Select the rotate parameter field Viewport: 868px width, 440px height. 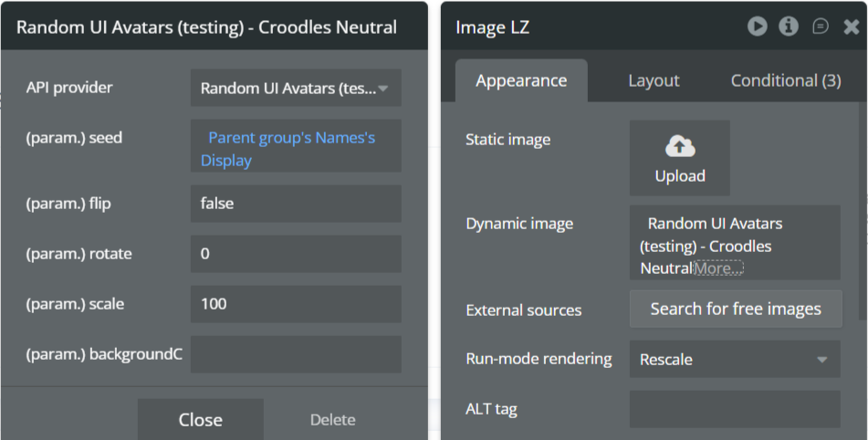[x=296, y=254]
